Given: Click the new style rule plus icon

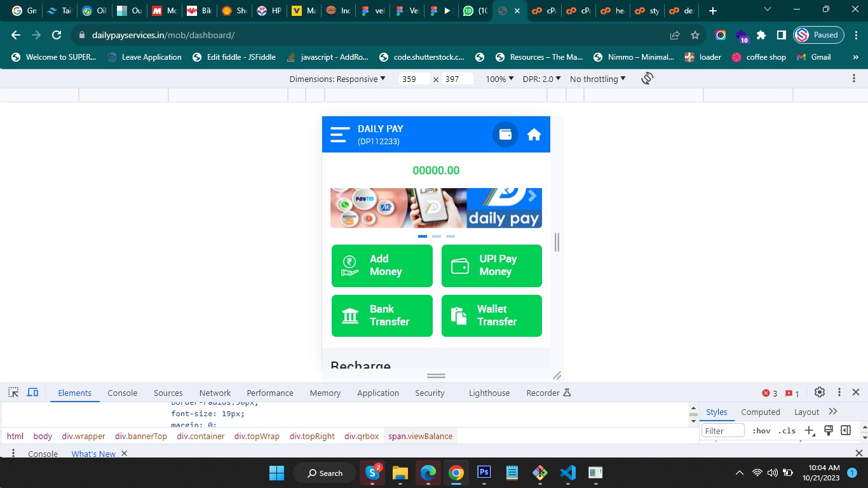Looking at the screenshot, I should pos(810,431).
